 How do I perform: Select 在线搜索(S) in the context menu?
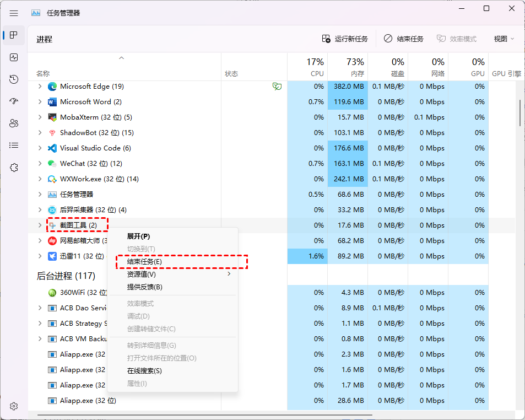144,371
